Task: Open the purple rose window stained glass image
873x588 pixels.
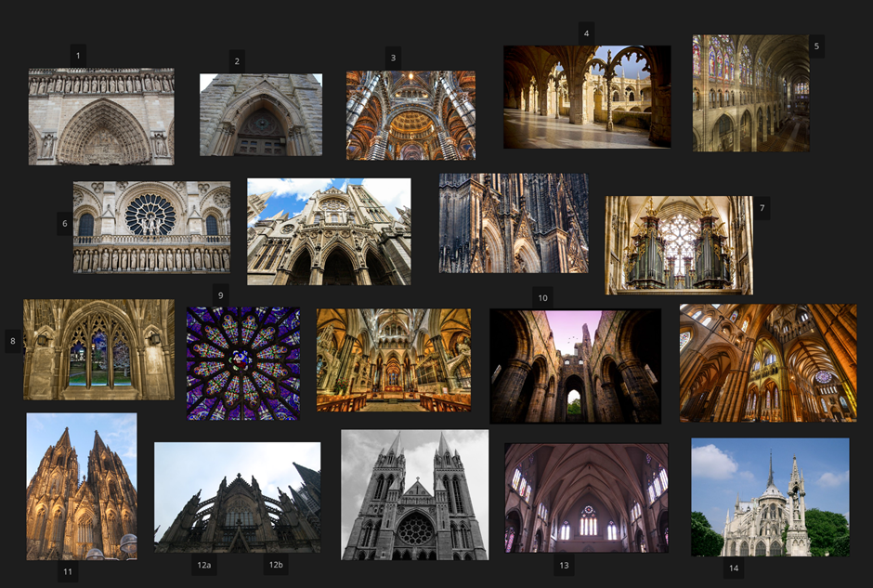Action: click(243, 363)
